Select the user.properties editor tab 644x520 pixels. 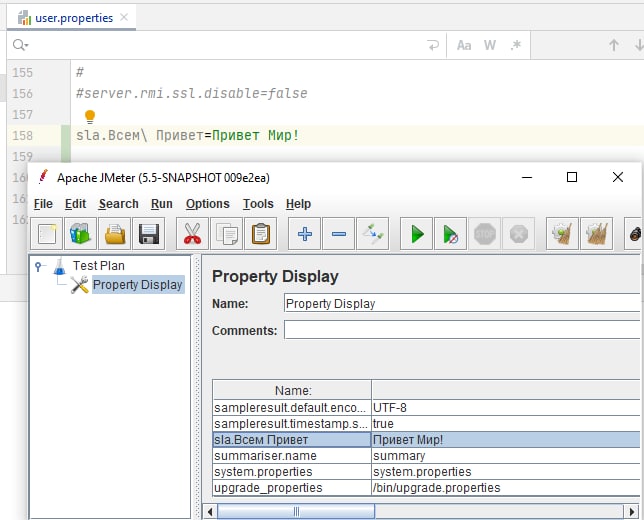pyautogui.click(x=71, y=18)
